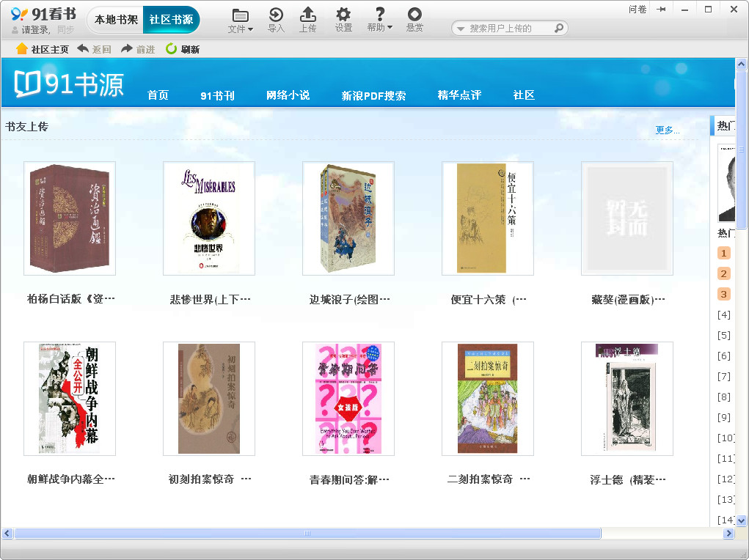Screen dimensions: 749x560
Task: Open the 初刻拍案惊奇 book cover
Action: pos(209,399)
